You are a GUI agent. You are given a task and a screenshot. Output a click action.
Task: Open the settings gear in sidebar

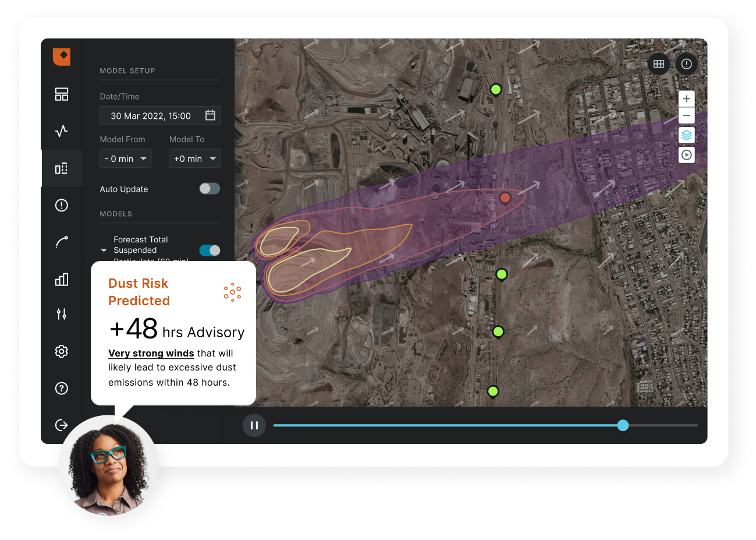tap(62, 351)
